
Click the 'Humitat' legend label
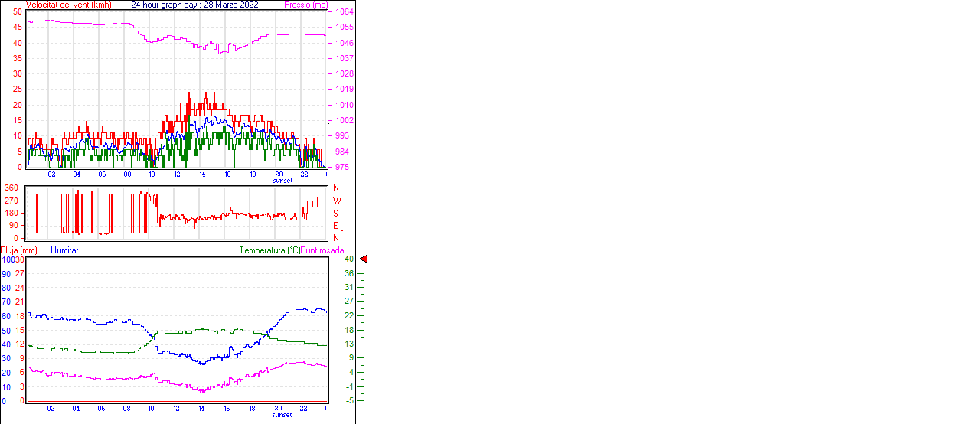pos(64,250)
